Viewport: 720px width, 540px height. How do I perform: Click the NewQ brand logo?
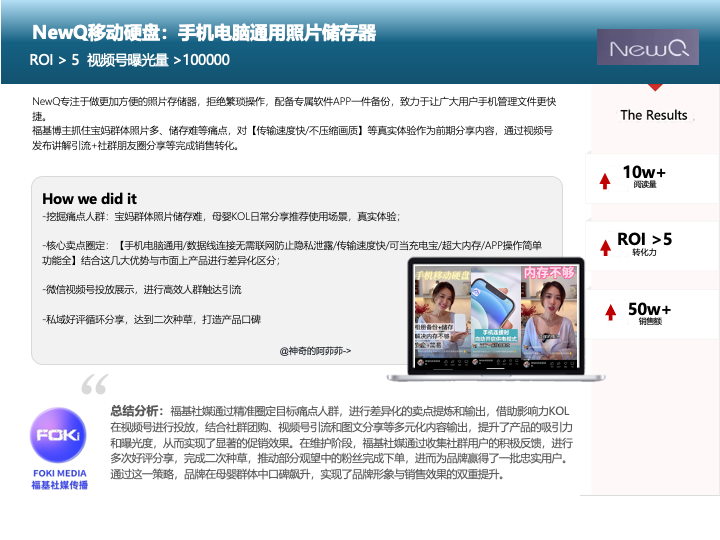[647, 47]
